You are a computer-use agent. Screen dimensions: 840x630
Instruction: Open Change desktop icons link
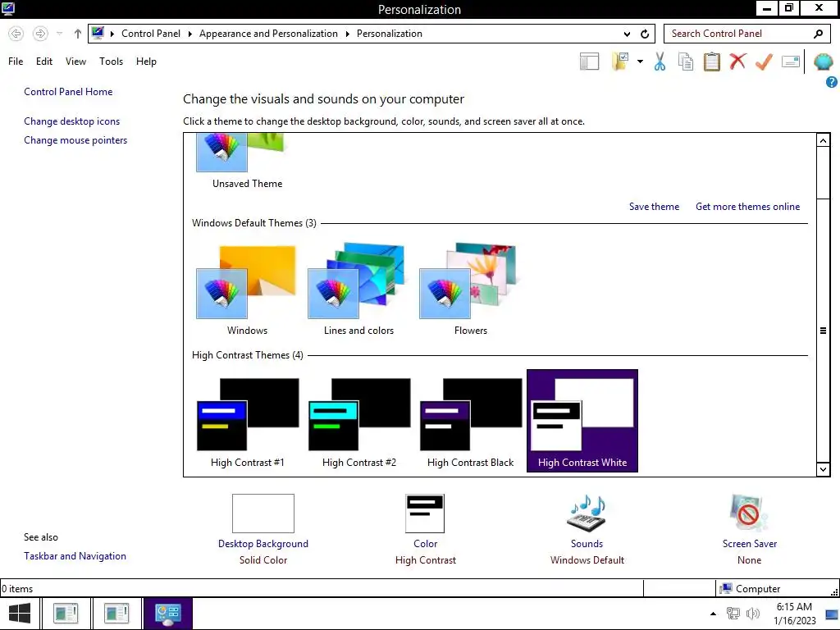coord(72,121)
